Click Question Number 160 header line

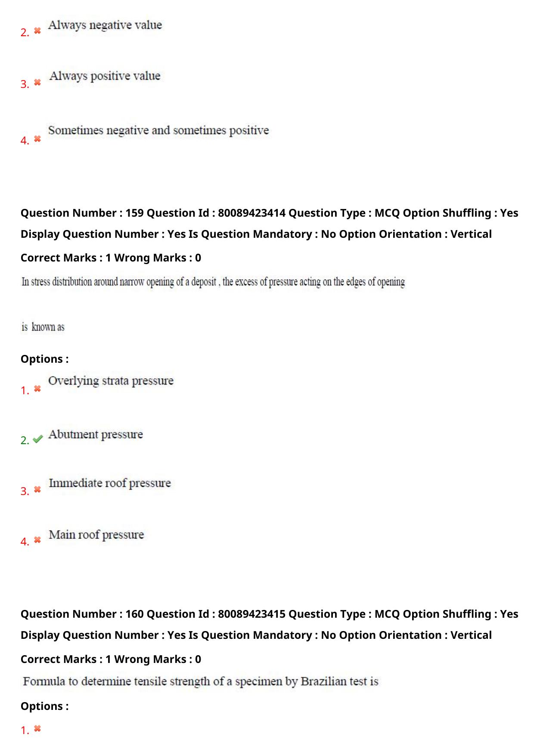coord(269,614)
